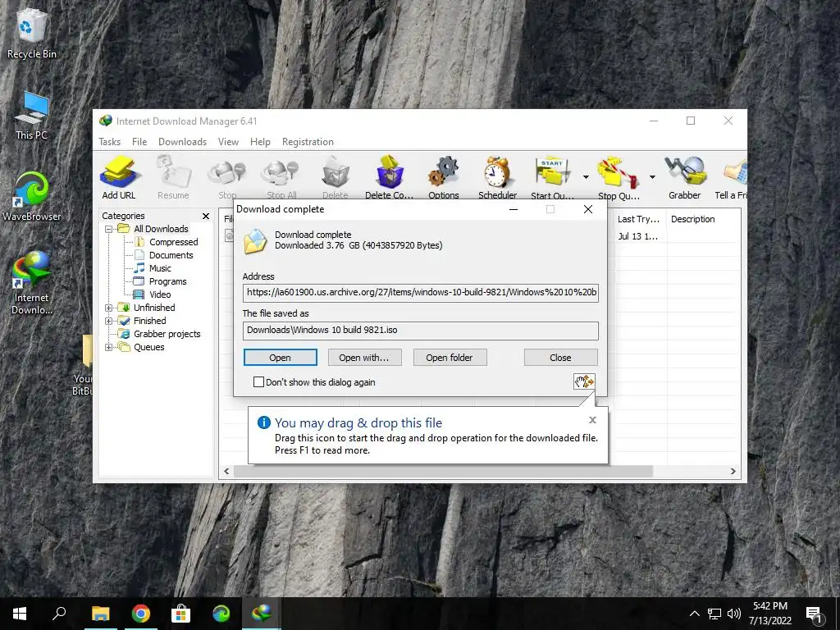Click the Open folder button

450,358
